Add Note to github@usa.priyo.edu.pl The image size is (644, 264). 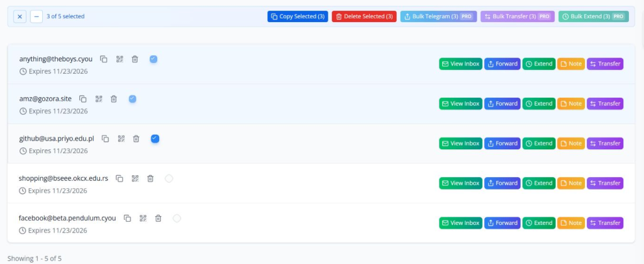[x=571, y=144]
